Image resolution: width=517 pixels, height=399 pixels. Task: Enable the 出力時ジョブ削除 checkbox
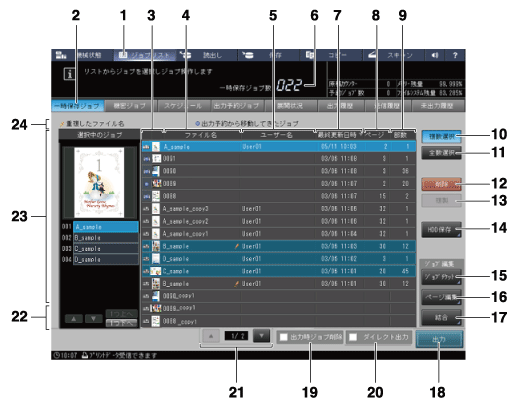(x=283, y=337)
